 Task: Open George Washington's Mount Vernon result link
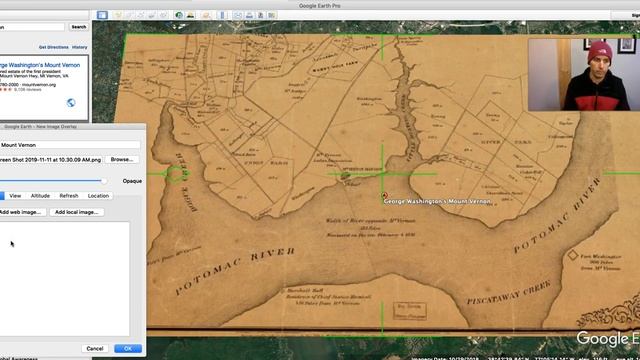40,65
